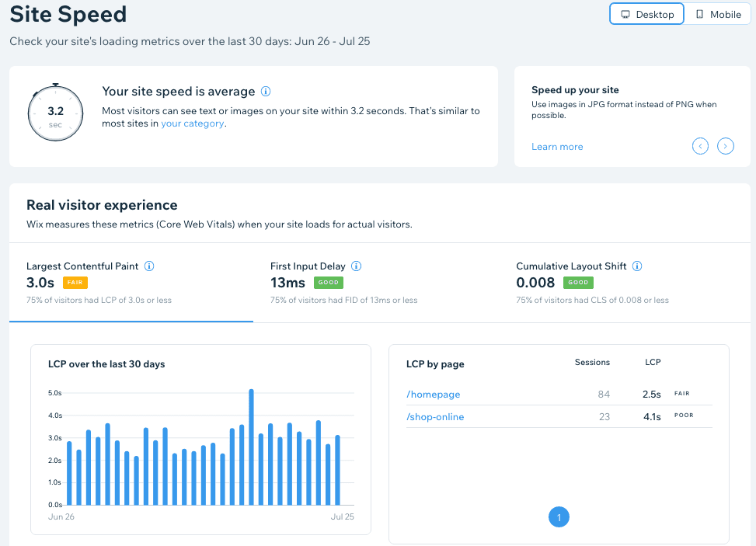756x546 pixels.
Task: Click the info icon beside 'Your site speed is average'
Action: pos(266,91)
